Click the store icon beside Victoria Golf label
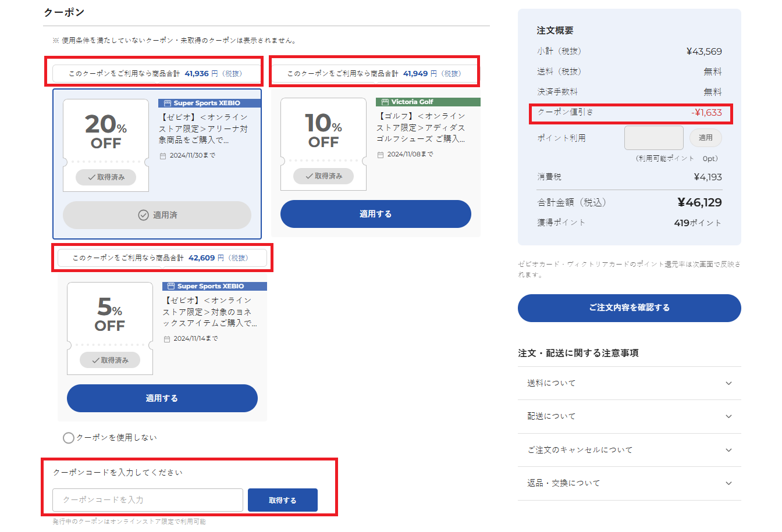This screenshot has width=782, height=532. pyautogui.click(x=385, y=102)
